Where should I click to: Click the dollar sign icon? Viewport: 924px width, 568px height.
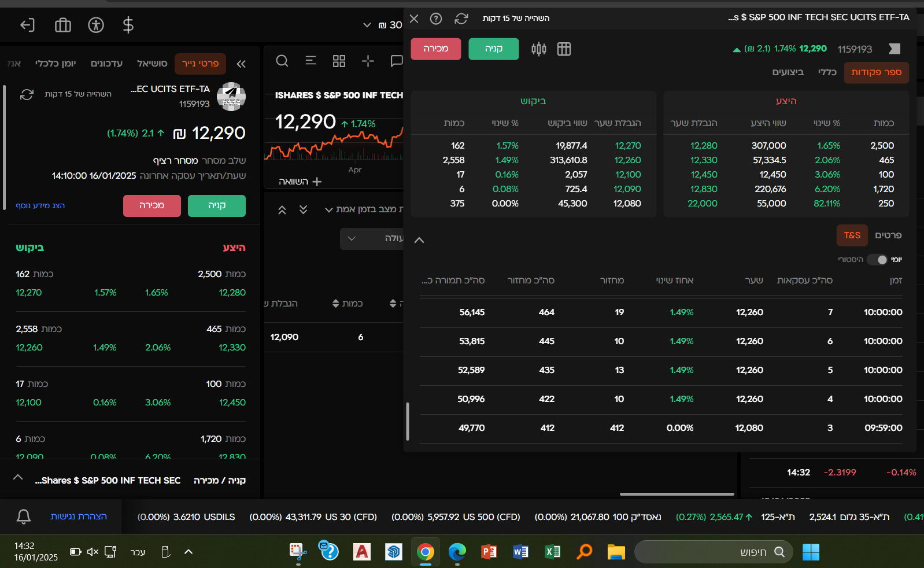[x=128, y=25]
